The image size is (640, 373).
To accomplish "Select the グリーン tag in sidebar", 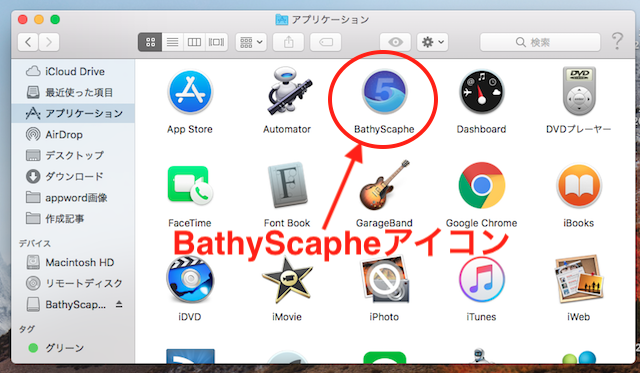I will 73,348.
